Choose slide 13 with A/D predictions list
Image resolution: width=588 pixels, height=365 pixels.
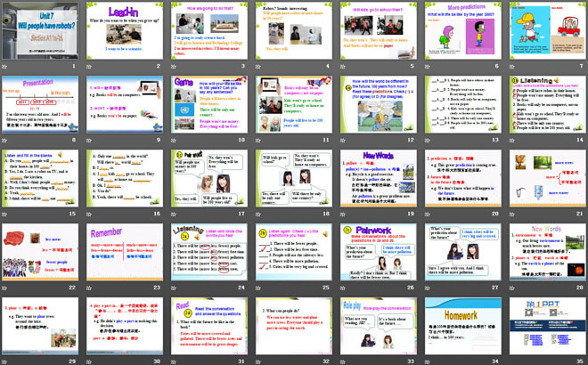click(x=463, y=104)
